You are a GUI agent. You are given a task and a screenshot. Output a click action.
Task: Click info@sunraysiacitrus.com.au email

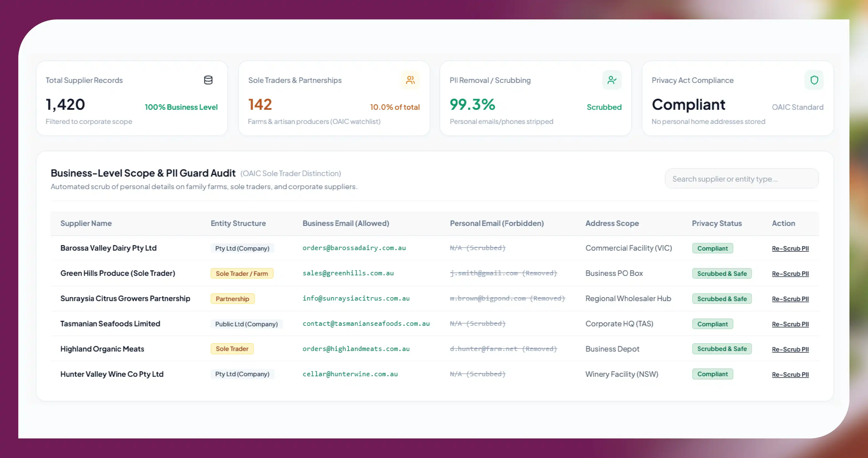(356, 299)
